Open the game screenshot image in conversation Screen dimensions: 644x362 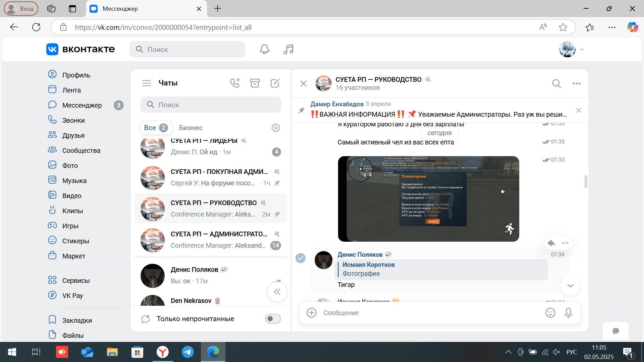coord(428,199)
